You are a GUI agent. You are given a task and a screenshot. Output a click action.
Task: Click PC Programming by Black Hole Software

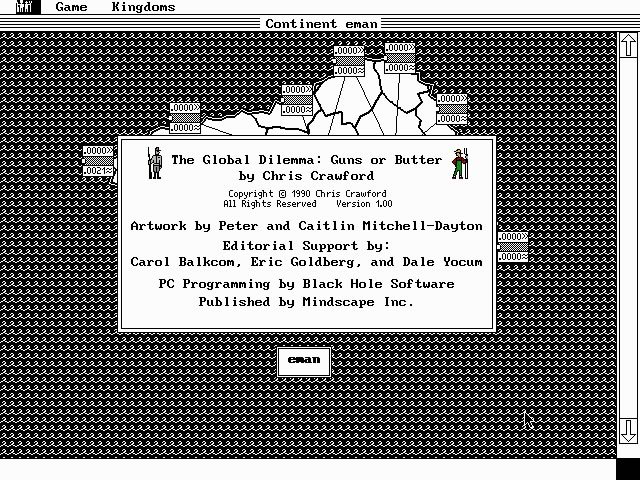[306, 284]
